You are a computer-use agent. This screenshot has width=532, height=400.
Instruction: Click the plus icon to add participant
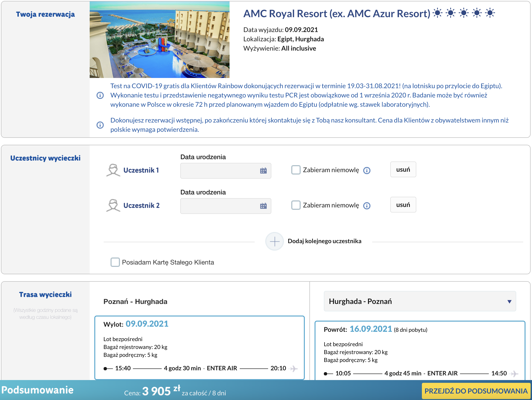coord(274,241)
